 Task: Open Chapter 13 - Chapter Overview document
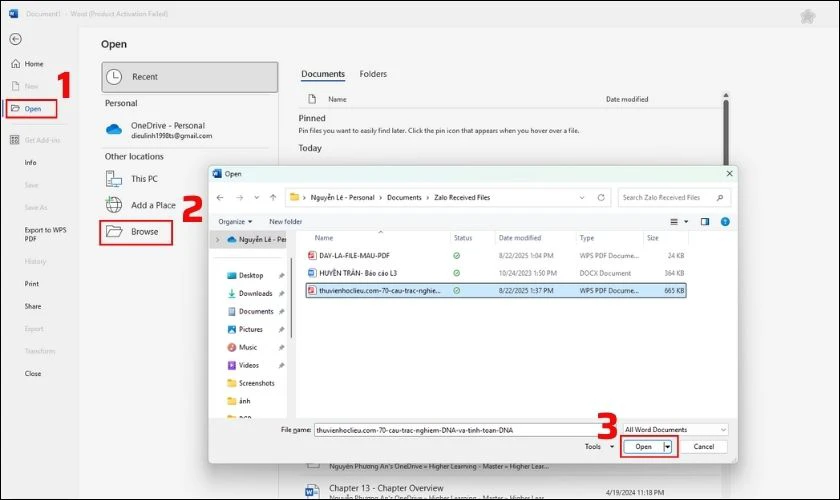click(386, 488)
